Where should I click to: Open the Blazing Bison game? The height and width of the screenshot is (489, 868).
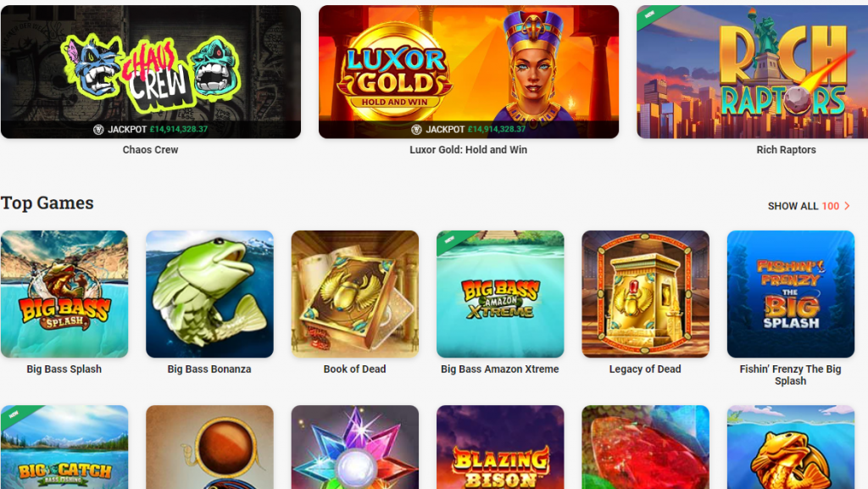point(500,447)
